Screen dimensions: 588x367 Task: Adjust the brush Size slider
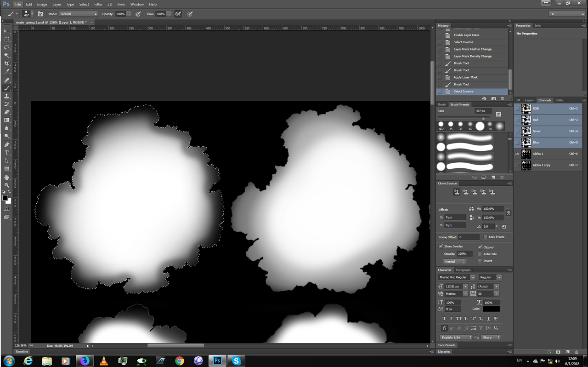[x=483, y=119]
